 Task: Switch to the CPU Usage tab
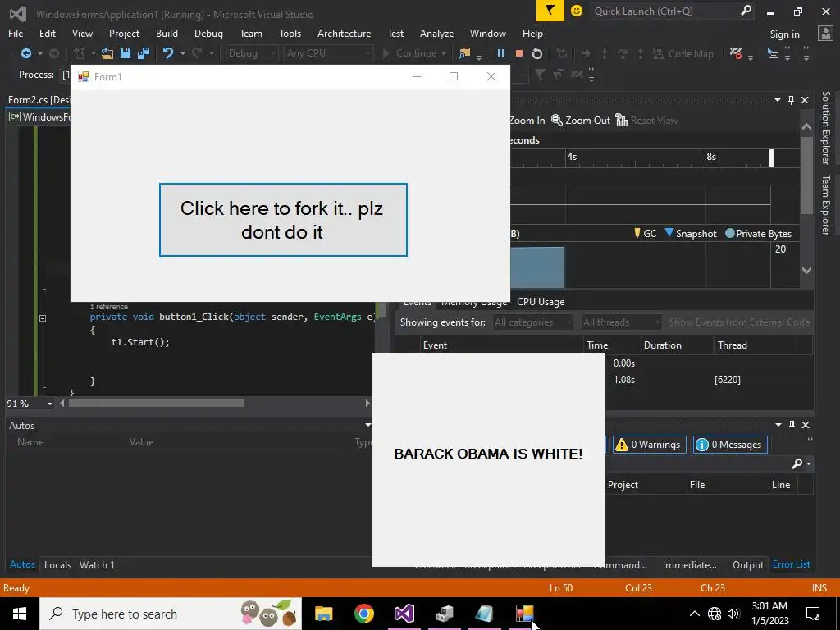coord(541,302)
